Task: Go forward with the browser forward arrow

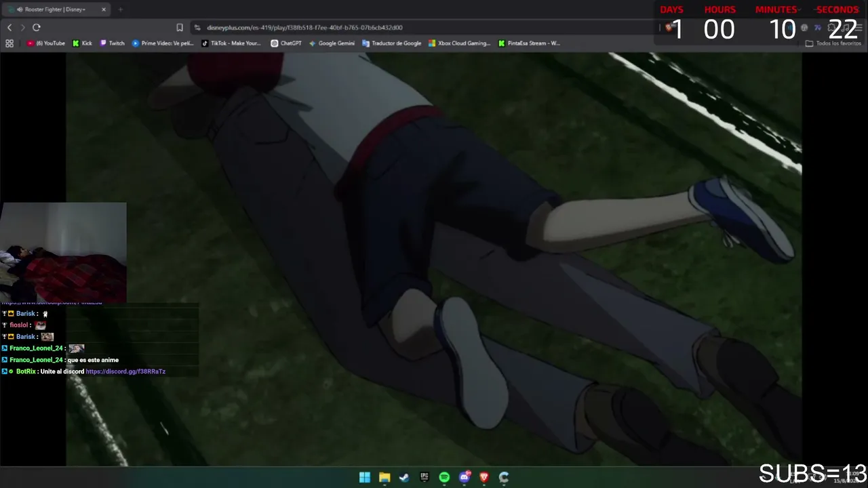Action: point(22,27)
